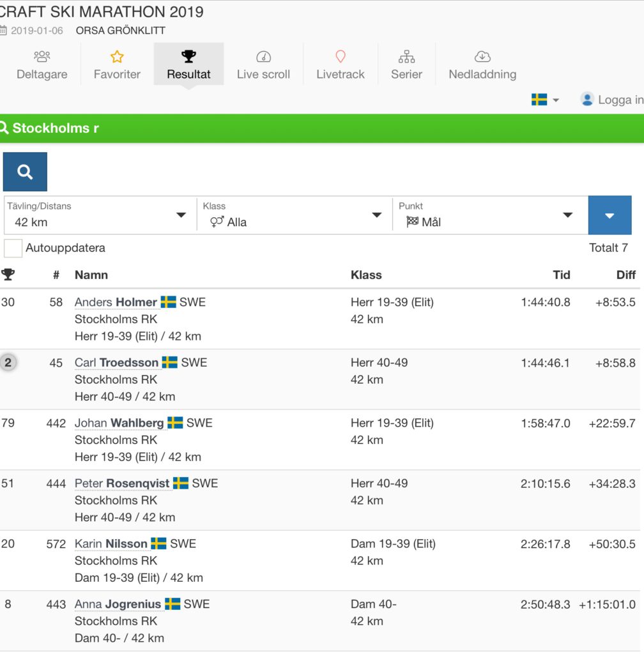Screen dimensions: 644x654
Task: Click the Resultat trophy icon
Action: tap(188, 56)
